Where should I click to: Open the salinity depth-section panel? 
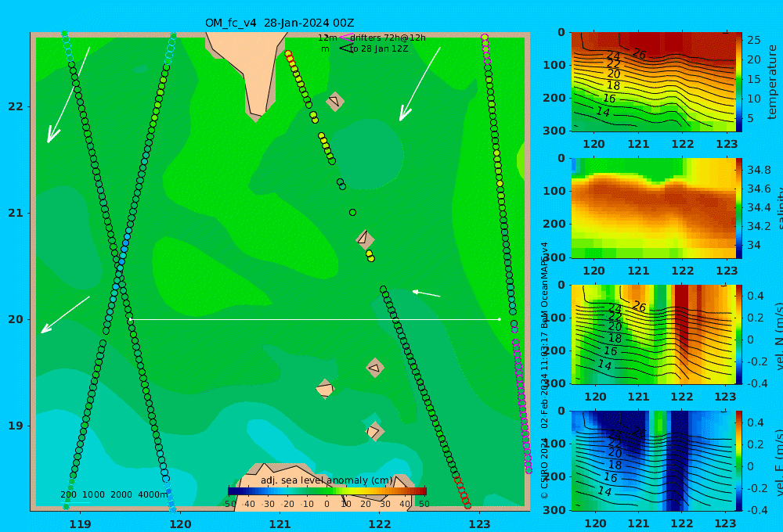click(653, 208)
